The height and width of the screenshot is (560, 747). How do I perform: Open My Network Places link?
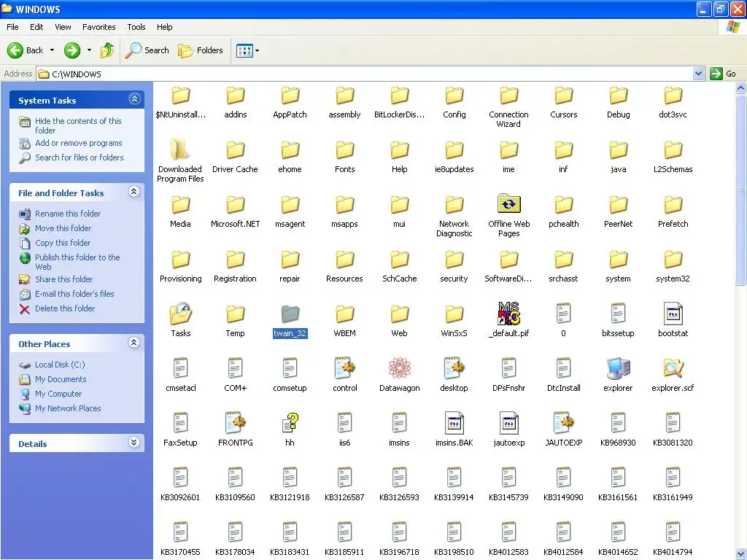(x=68, y=408)
